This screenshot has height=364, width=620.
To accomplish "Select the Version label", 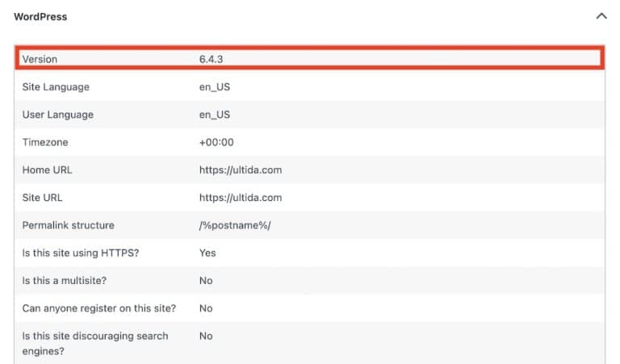I will (40, 59).
